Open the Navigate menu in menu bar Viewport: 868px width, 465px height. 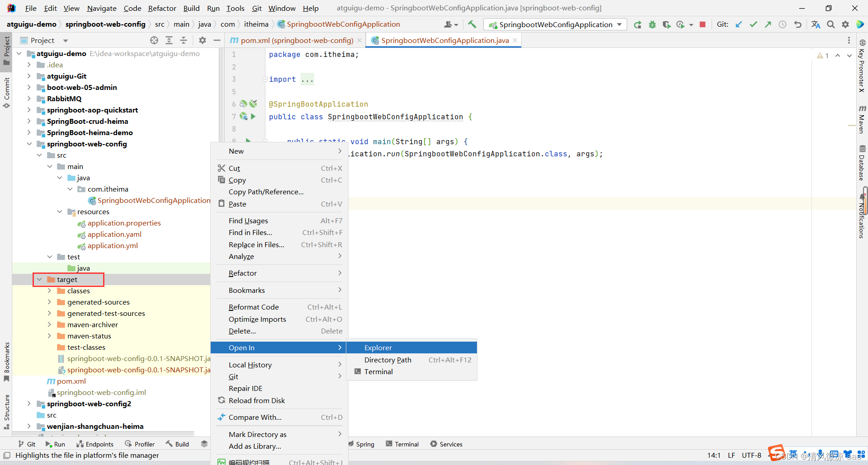pyautogui.click(x=102, y=8)
